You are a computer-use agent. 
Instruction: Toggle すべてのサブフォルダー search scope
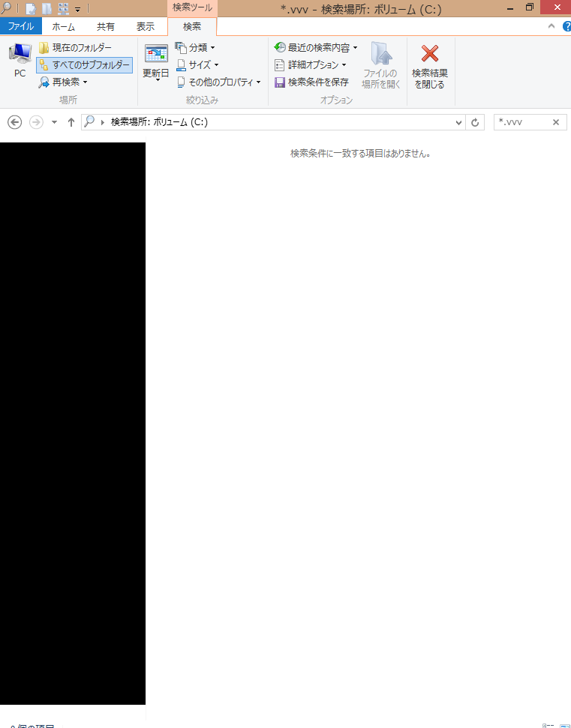pos(85,65)
